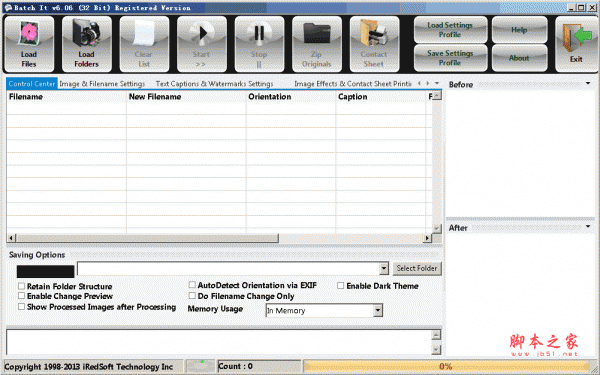This screenshot has height=375, width=600.
Task: Click Save Settings Profile button
Action: (450, 58)
